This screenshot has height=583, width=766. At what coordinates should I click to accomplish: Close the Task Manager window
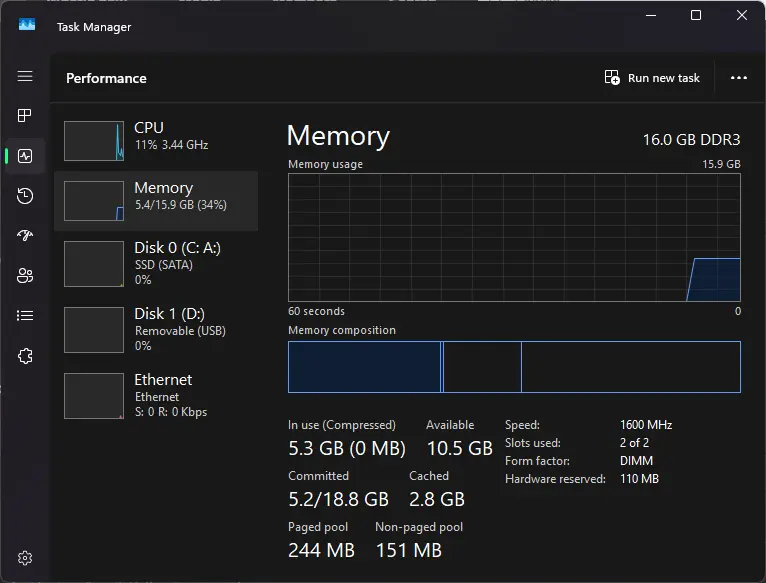(742, 16)
